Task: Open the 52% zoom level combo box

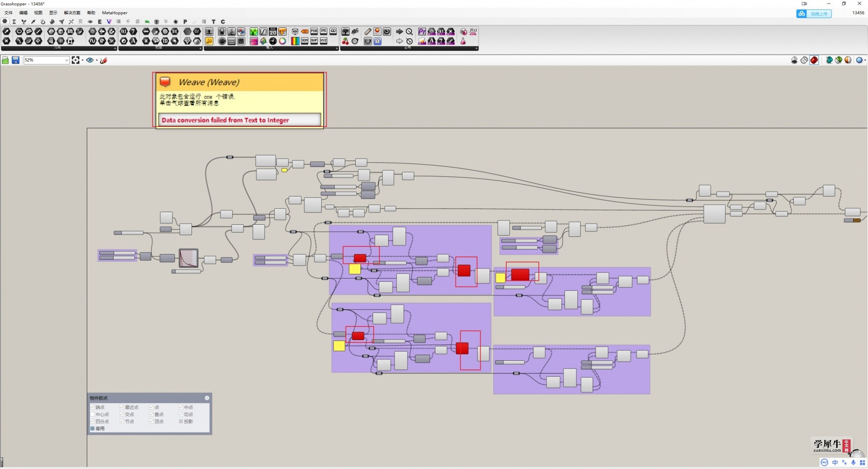Action: (x=46, y=60)
